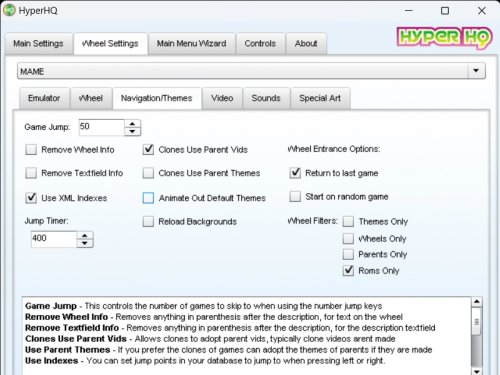This screenshot has width=500, height=375.
Task: Uncheck the Roms Only wheel filter
Action: pyautogui.click(x=348, y=270)
